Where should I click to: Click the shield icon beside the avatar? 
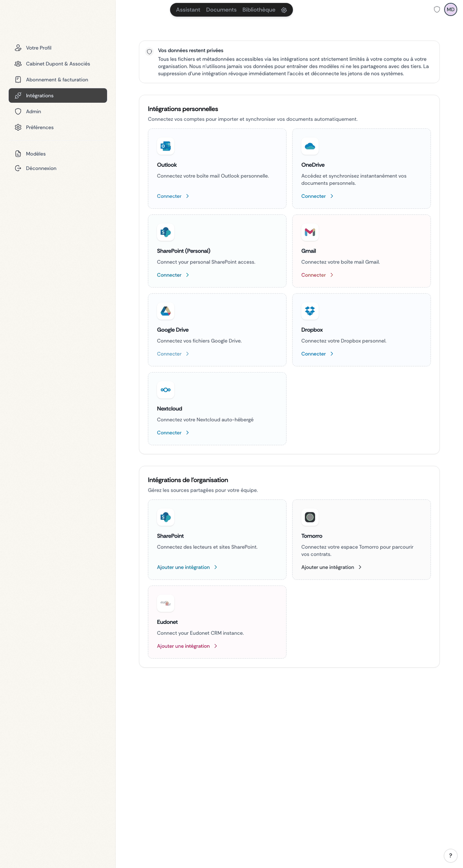(x=437, y=10)
